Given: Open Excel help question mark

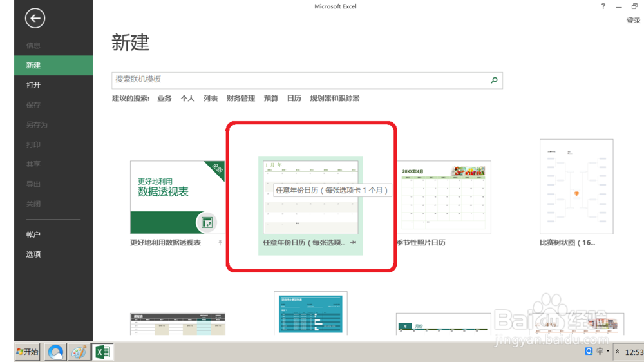Looking at the screenshot, I should click(x=603, y=6).
